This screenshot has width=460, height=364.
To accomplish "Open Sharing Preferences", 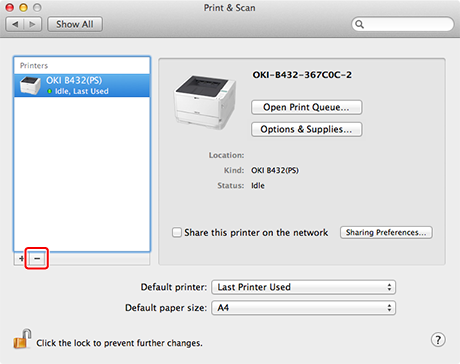I will tap(386, 232).
